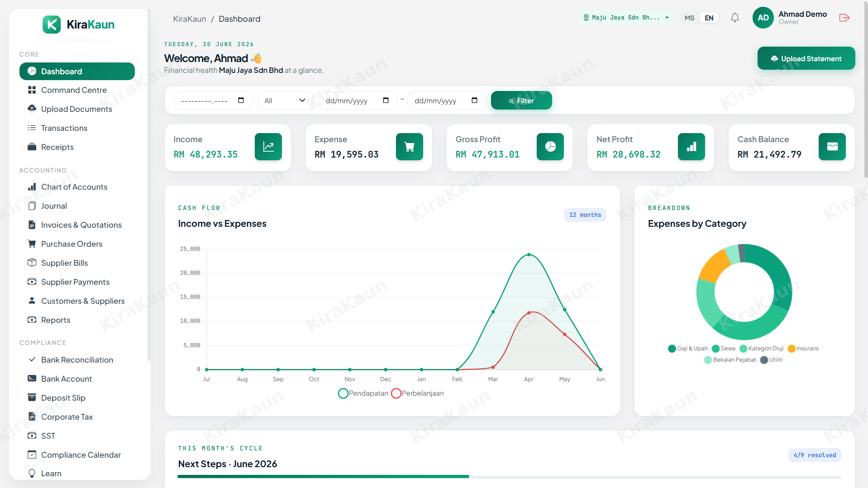Viewport: 868px width, 488px height.
Task: Open the All filter dropdown
Action: click(x=286, y=100)
